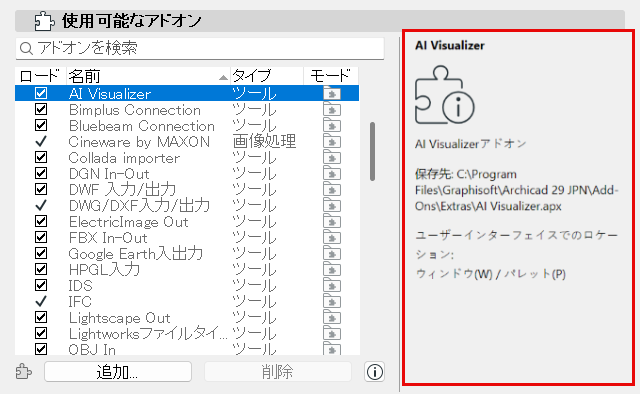Uncheck the Lightscape Out load checkbox

click(41, 317)
